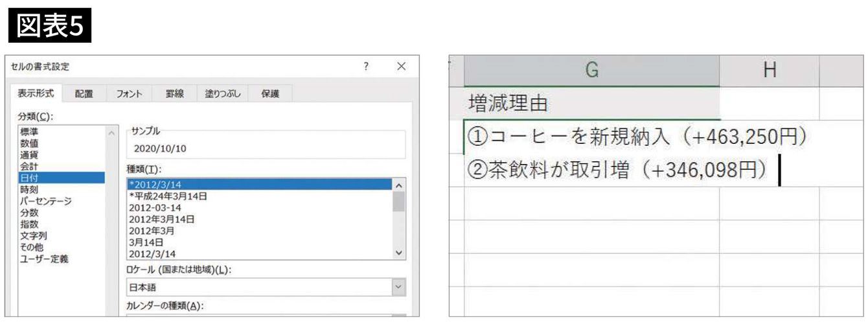
Task: Choose the *平成24年3月14日 date format
Action: [167, 196]
